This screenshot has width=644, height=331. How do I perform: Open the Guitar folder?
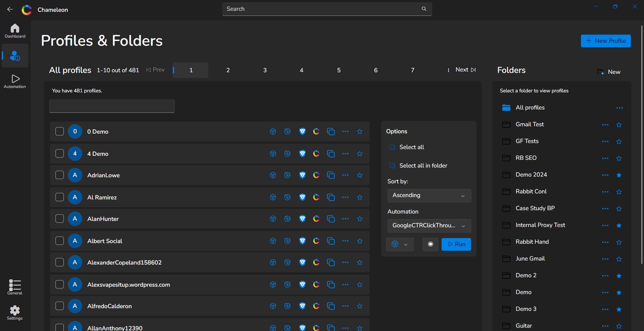[524, 325]
